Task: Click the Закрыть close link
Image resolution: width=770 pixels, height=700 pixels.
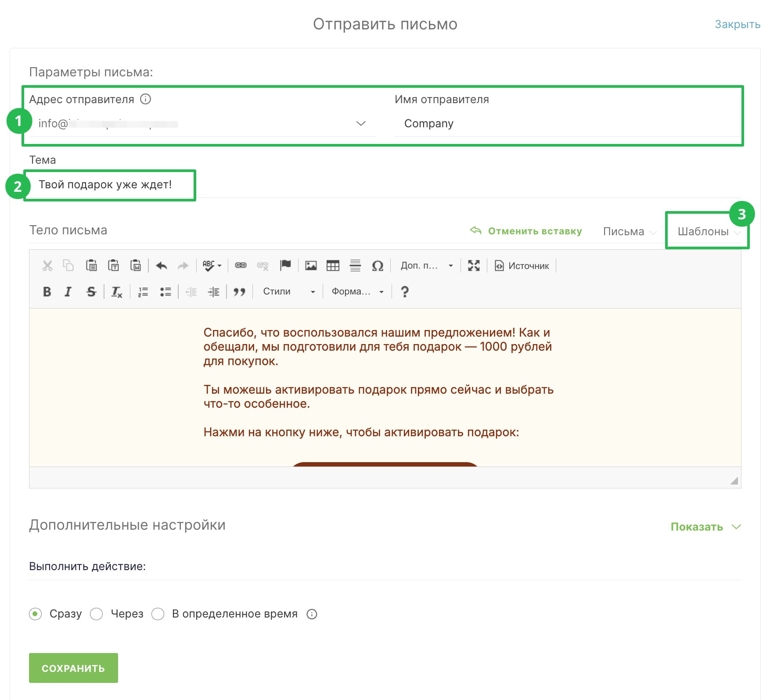Action: [738, 24]
